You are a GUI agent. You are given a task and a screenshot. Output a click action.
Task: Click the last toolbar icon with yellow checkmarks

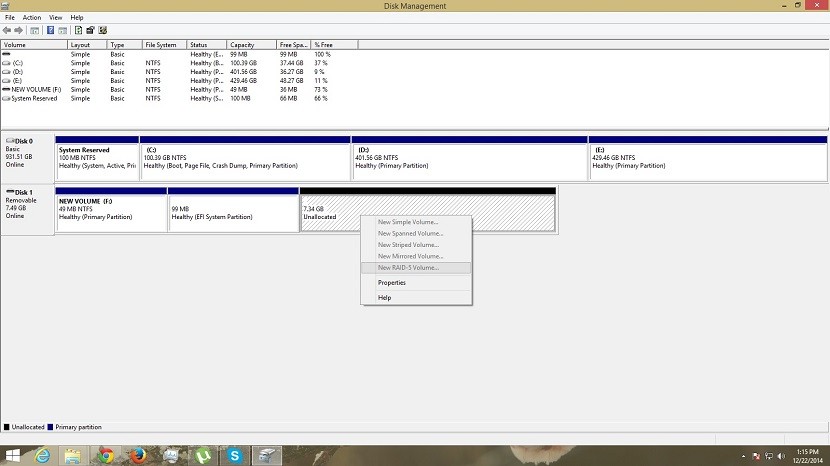pos(103,30)
